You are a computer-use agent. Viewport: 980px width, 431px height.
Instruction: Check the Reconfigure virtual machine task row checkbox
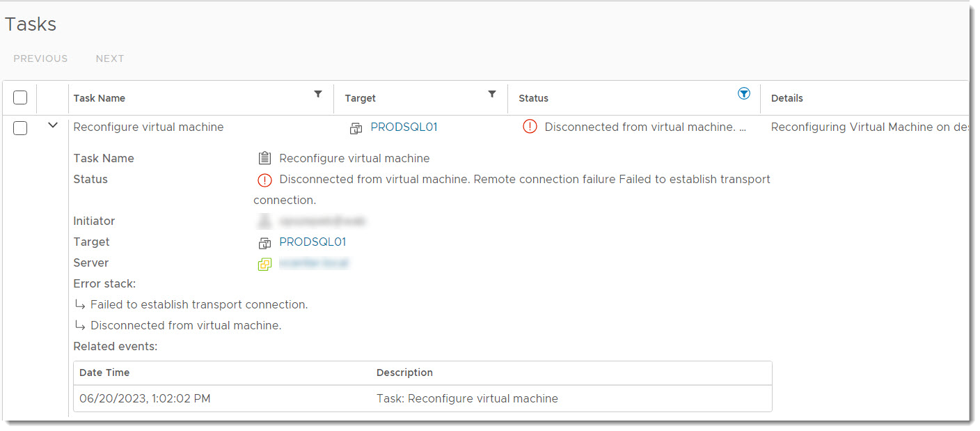point(20,128)
